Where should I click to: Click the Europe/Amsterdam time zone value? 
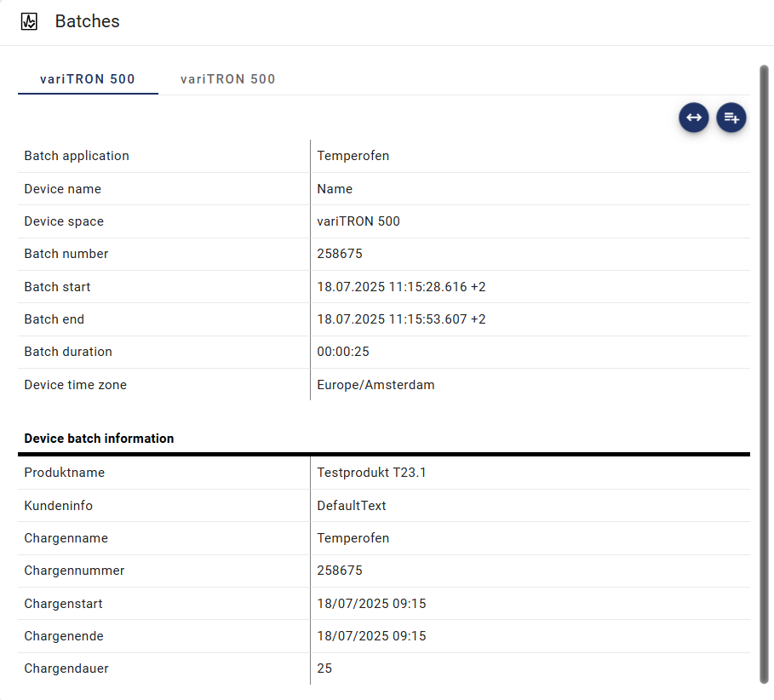(376, 385)
